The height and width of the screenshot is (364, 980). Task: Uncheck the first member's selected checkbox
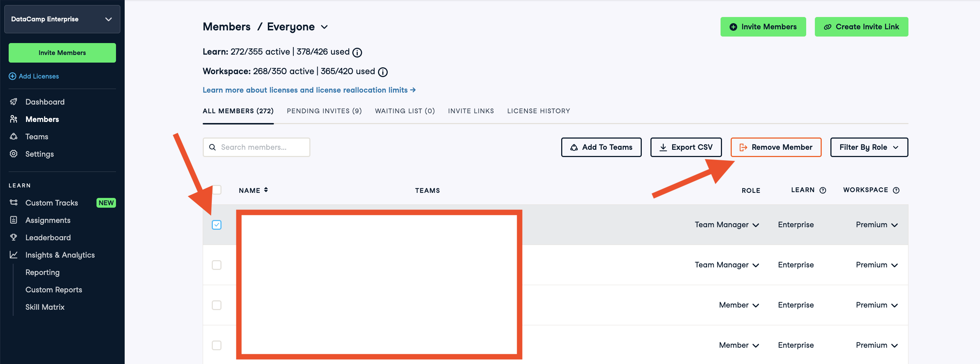[x=216, y=225]
